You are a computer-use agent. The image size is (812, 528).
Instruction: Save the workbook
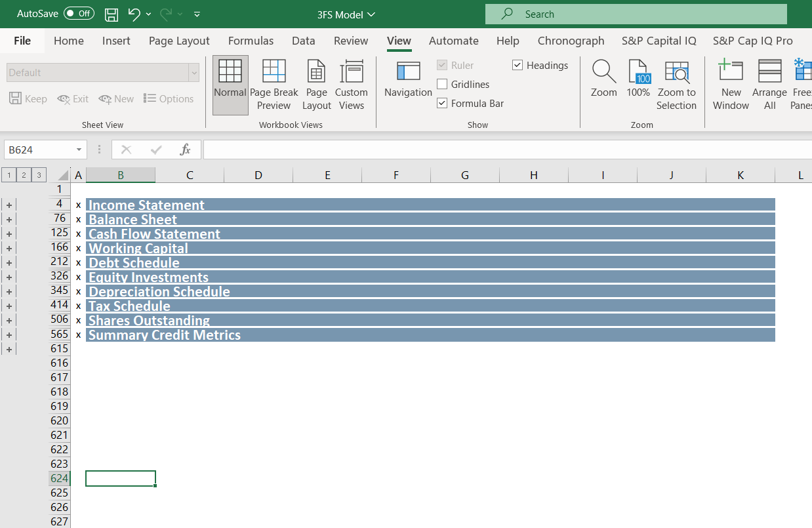click(111, 14)
